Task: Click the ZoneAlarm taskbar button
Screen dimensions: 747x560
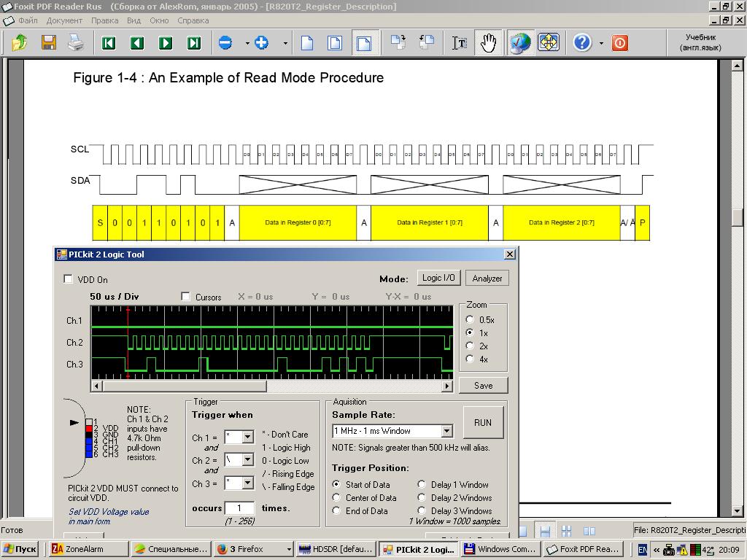Action: 89,549
